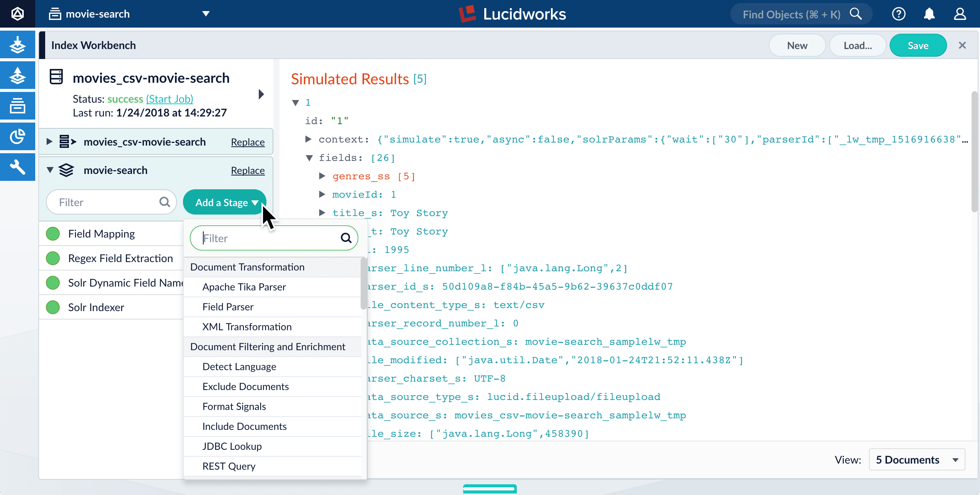Open the user account icon
The width and height of the screenshot is (980, 495).
click(960, 14)
